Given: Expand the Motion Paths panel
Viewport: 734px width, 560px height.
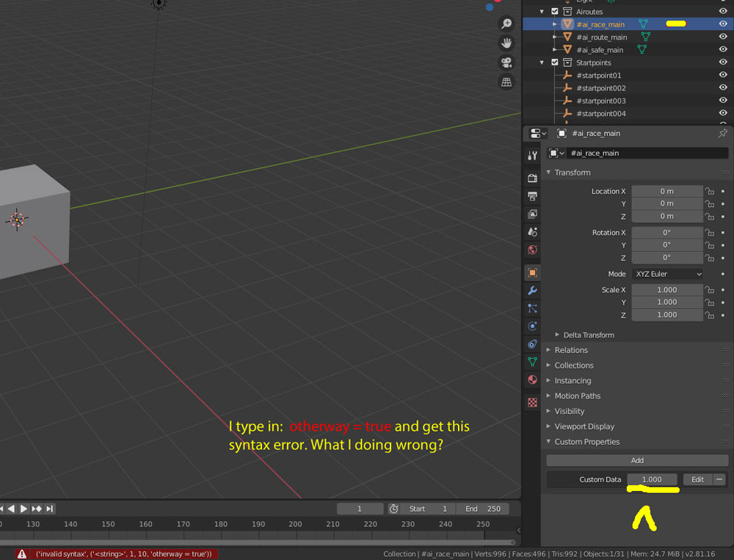Looking at the screenshot, I should pyautogui.click(x=548, y=396).
